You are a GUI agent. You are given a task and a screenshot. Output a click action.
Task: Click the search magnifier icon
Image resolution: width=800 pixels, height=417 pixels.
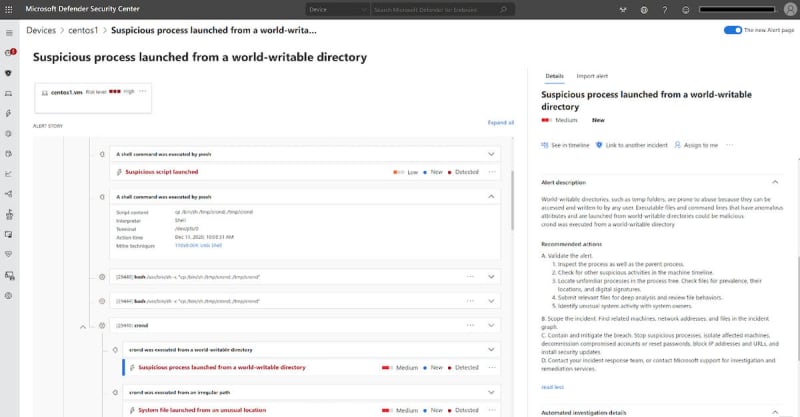504,9
